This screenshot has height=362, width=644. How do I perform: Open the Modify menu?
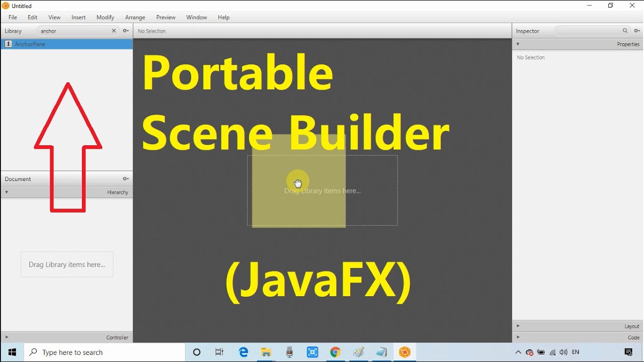pyautogui.click(x=105, y=17)
